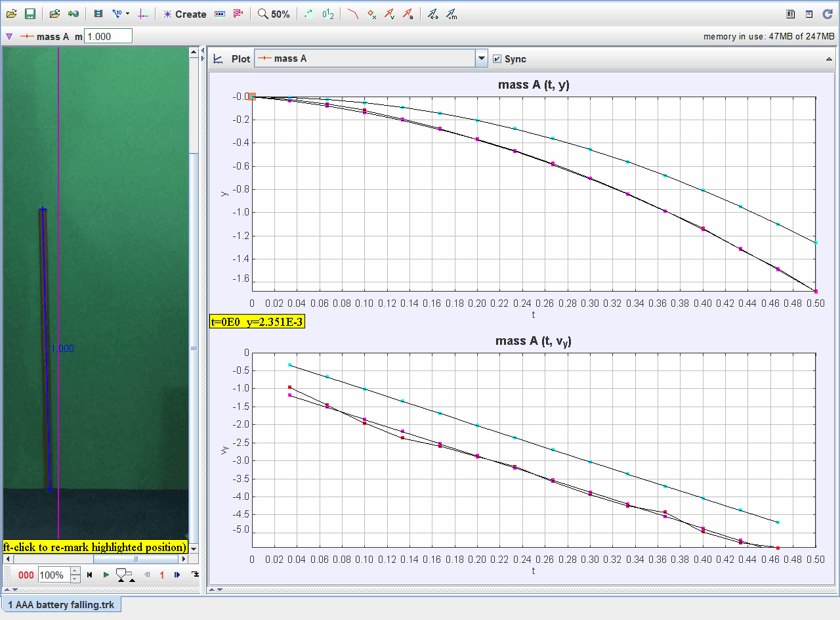Click the Create track button
The image size is (840, 620).
(184, 14)
